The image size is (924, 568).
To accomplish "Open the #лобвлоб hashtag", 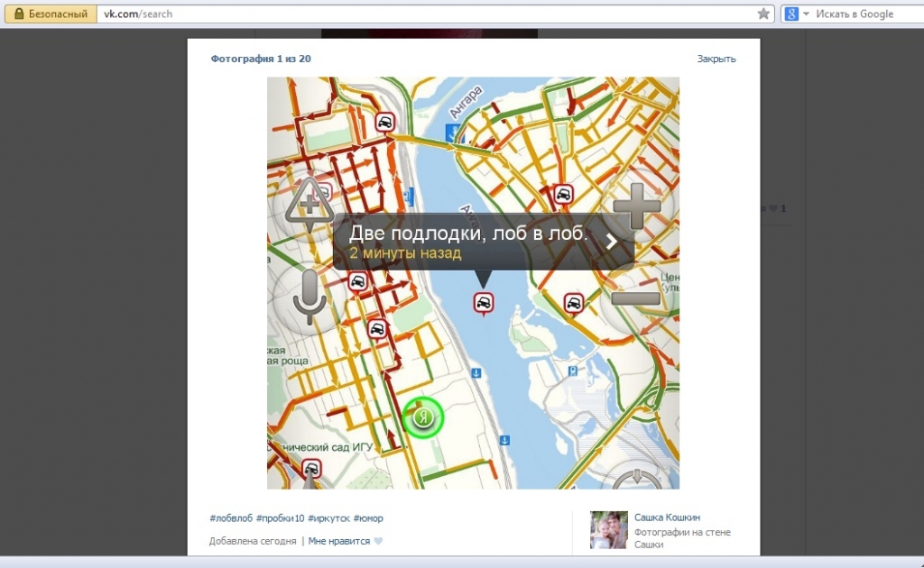I will [x=231, y=518].
